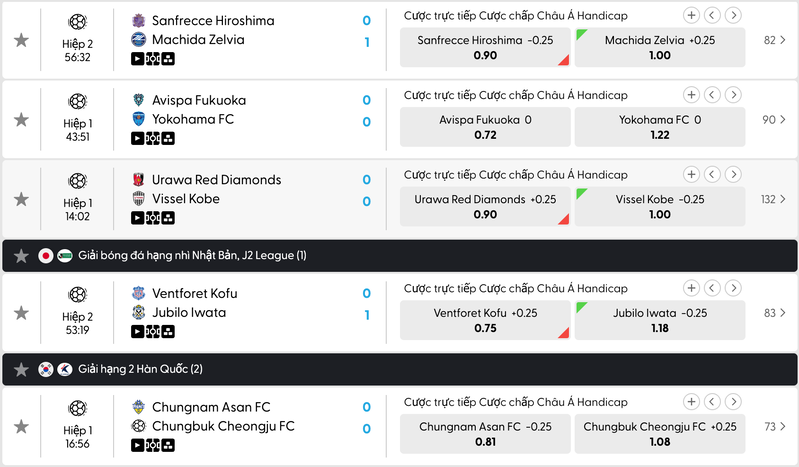Open live stream for Ventforet Kofu match

tap(137, 331)
